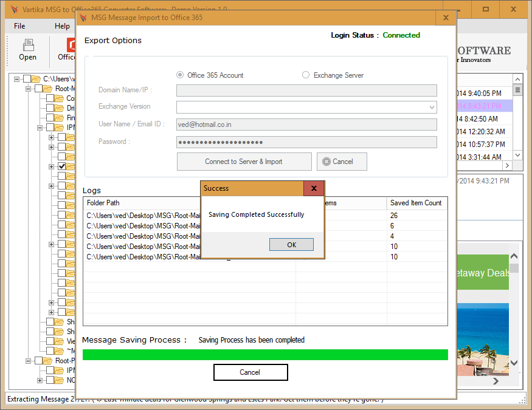Image resolution: width=532 pixels, height=410 pixels.
Task: Click right arrow of message list horizontal scrollbar
Action: 507,165
